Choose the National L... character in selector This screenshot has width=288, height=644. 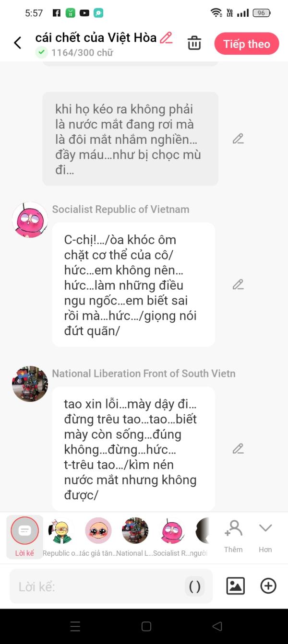pos(135,537)
